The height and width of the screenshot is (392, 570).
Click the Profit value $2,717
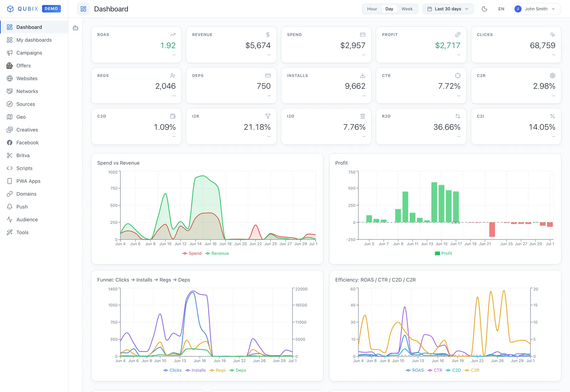coord(447,46)
